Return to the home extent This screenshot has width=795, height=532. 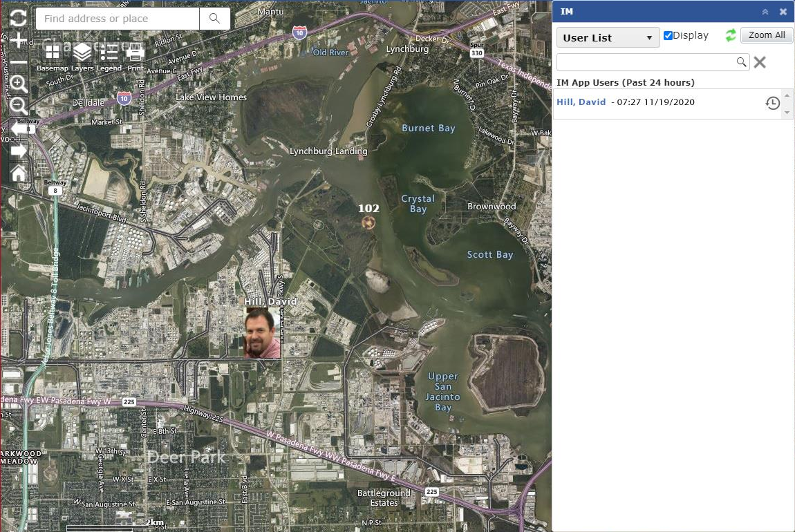point(19,173)
